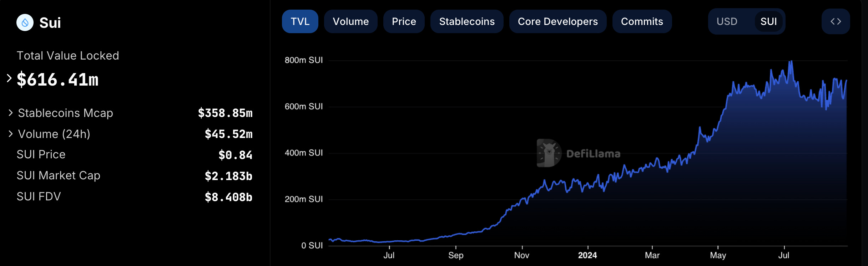
Task: Click the Sui chain name heading
Action: [x=50, y=23]
